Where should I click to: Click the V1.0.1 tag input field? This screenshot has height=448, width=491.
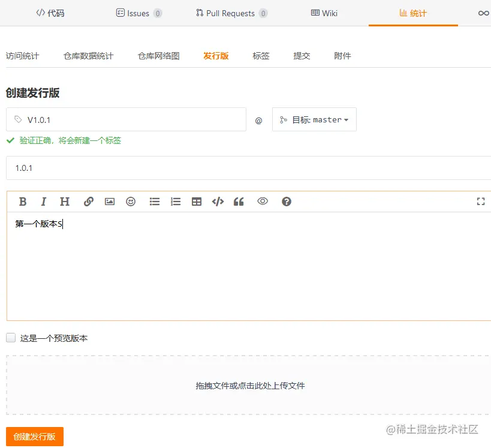[126, 119]
